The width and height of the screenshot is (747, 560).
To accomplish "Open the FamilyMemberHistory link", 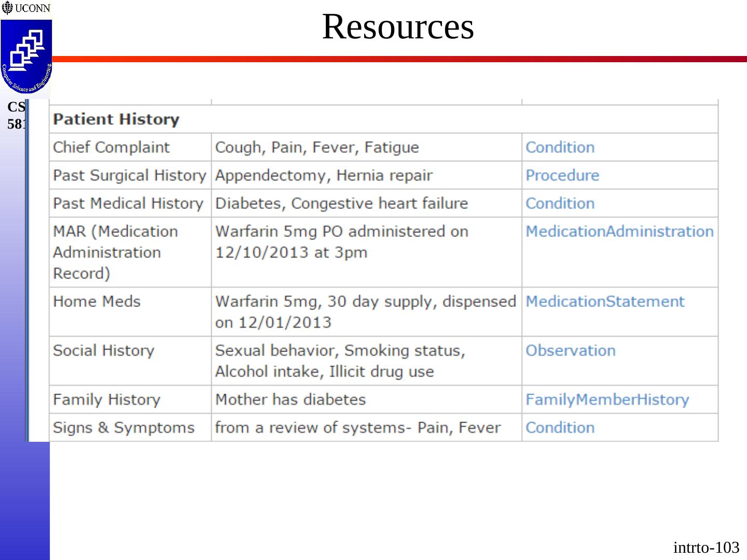I will click(x=607, y=399).
